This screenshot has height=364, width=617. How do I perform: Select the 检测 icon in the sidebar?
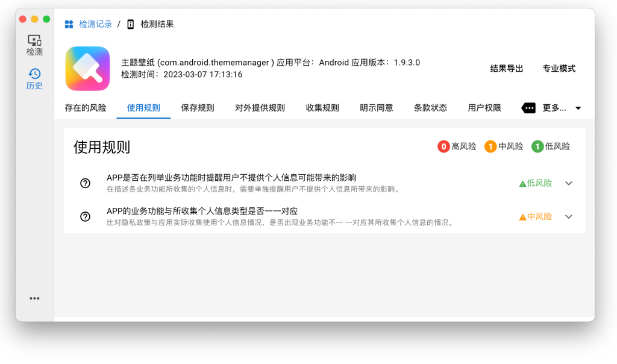click(34, 45)
